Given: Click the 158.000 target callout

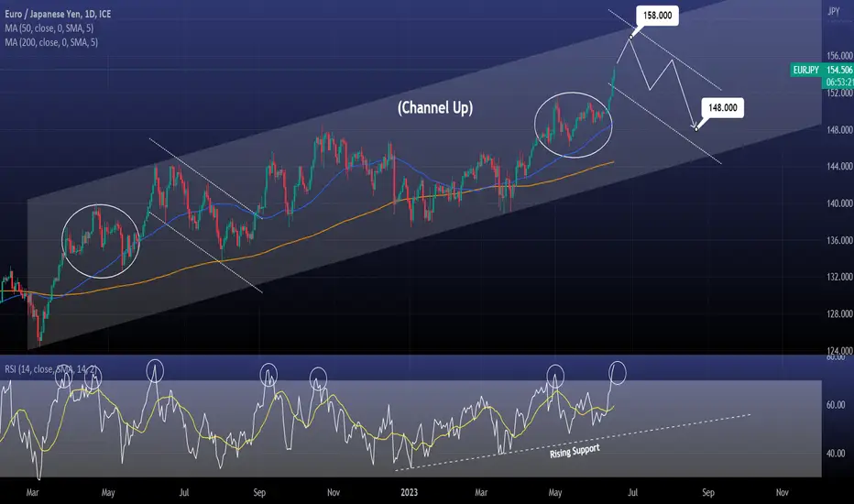Looking at the screenshot, I should tap(657, 16).
